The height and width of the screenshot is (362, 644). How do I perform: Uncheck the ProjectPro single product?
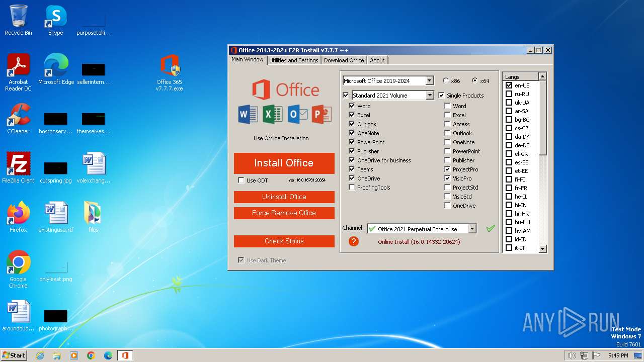click(448, 169)
